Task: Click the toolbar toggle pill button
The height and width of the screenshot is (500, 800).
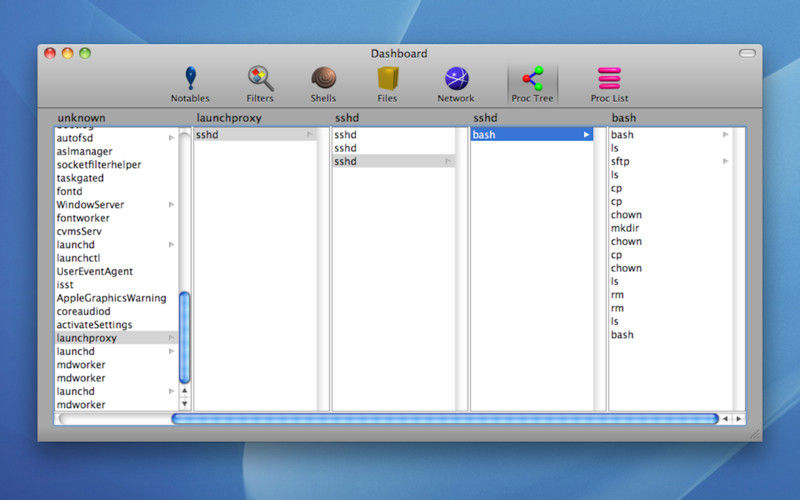Action: click(x=747, y=53)
